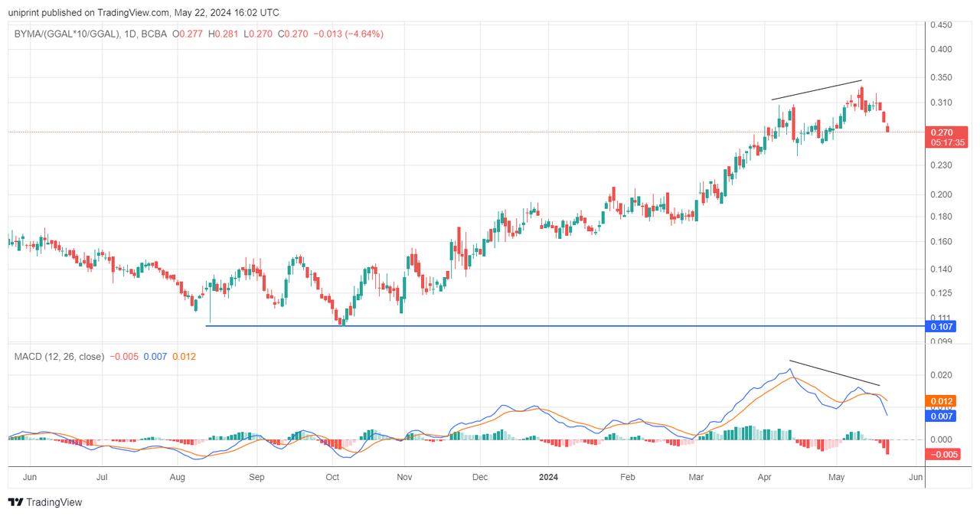Click the black divergence trendline on MACD
This screenshot has height=516, width=980.
click(x=835, y=373)
